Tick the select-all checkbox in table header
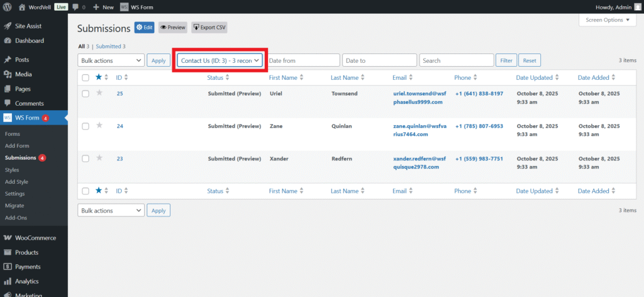 86,77
